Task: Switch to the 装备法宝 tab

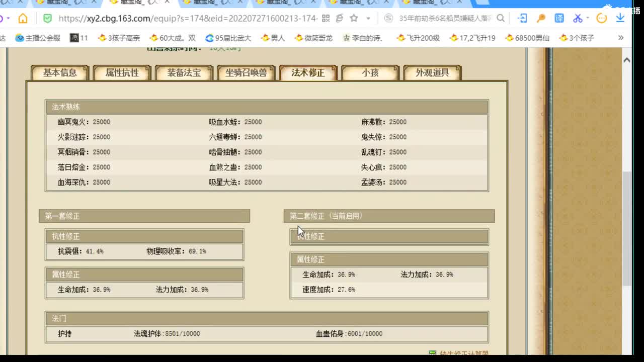Action: click(x=184, y=72)
